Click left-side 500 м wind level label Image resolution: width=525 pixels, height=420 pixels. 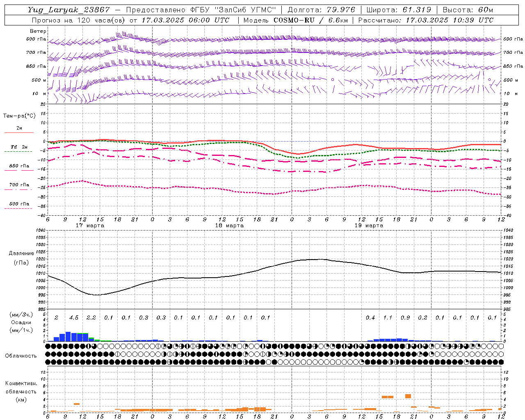coord(39,80)
